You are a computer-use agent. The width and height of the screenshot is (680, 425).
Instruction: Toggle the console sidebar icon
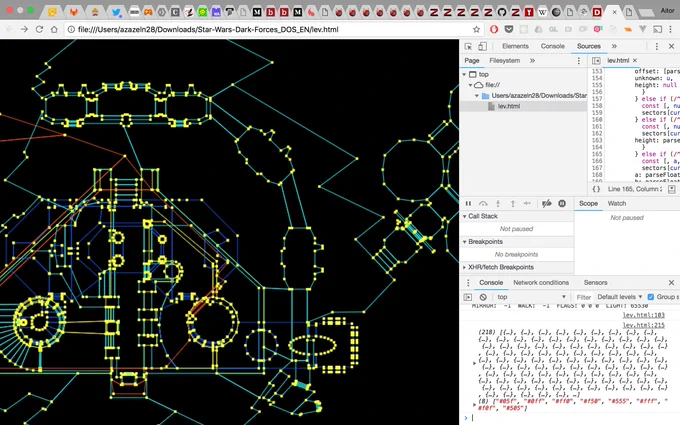(468, 297)
